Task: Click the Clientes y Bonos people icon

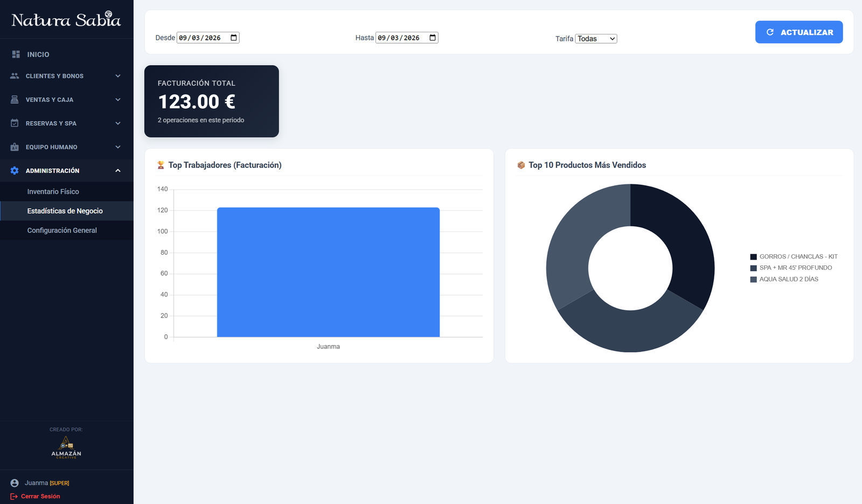Action: 15,76
